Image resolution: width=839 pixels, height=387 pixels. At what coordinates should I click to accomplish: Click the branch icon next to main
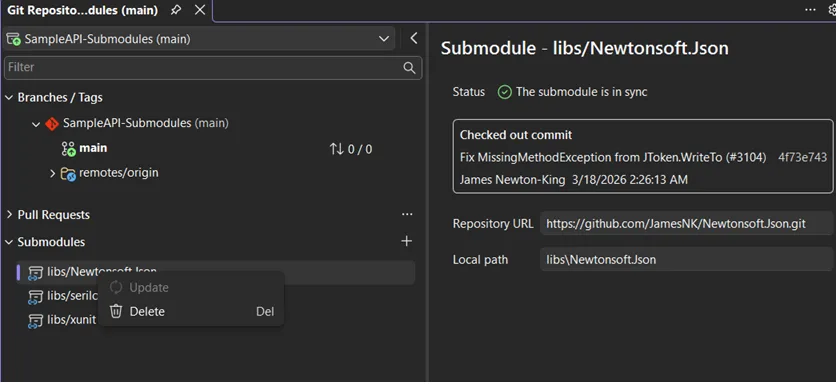[68, 149]
